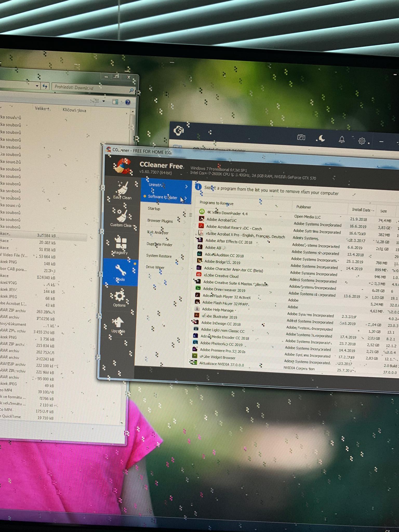Sort programs by Size column
The image size is (399, 532).
point(383,211)
